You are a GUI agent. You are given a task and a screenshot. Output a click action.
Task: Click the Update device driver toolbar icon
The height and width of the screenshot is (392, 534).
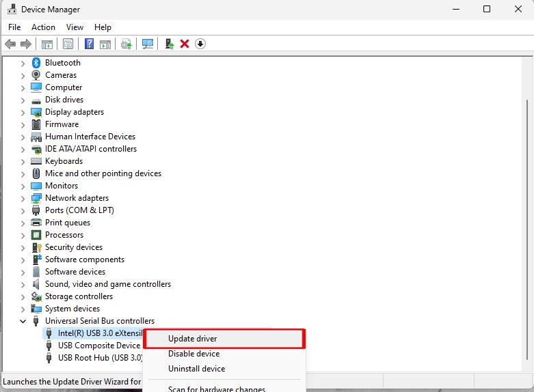tap(126, 44)
